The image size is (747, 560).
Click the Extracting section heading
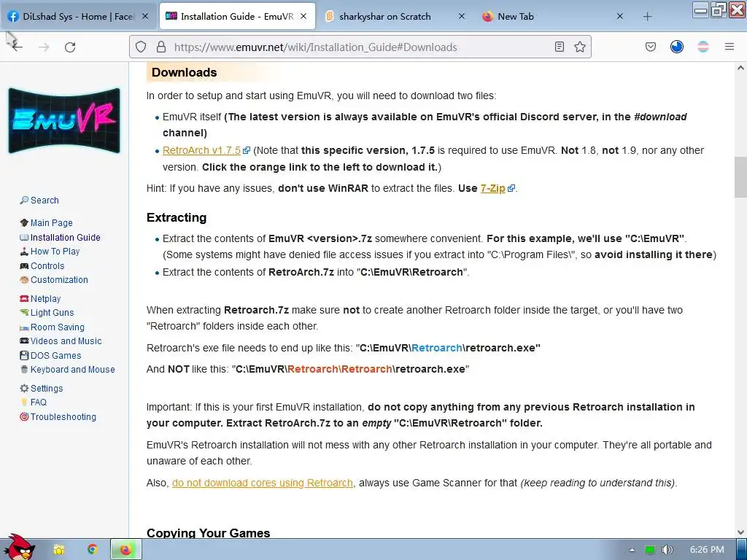point(177,217)
